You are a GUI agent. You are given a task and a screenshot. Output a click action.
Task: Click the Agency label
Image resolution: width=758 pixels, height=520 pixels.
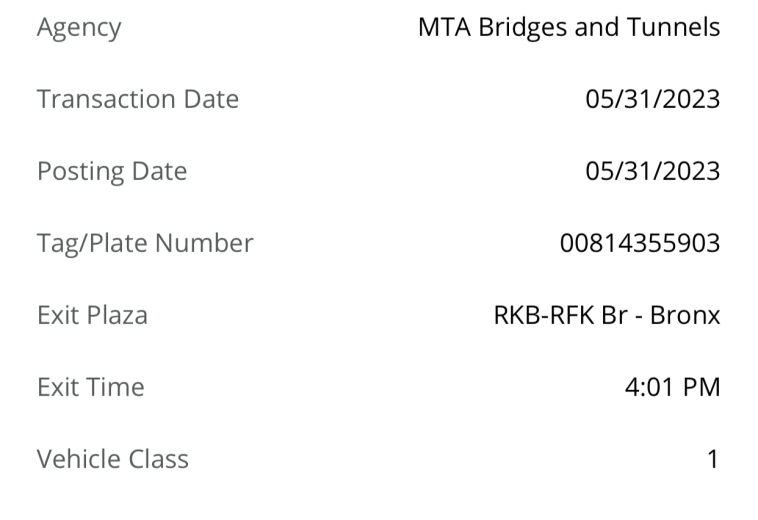coord(79,28)
